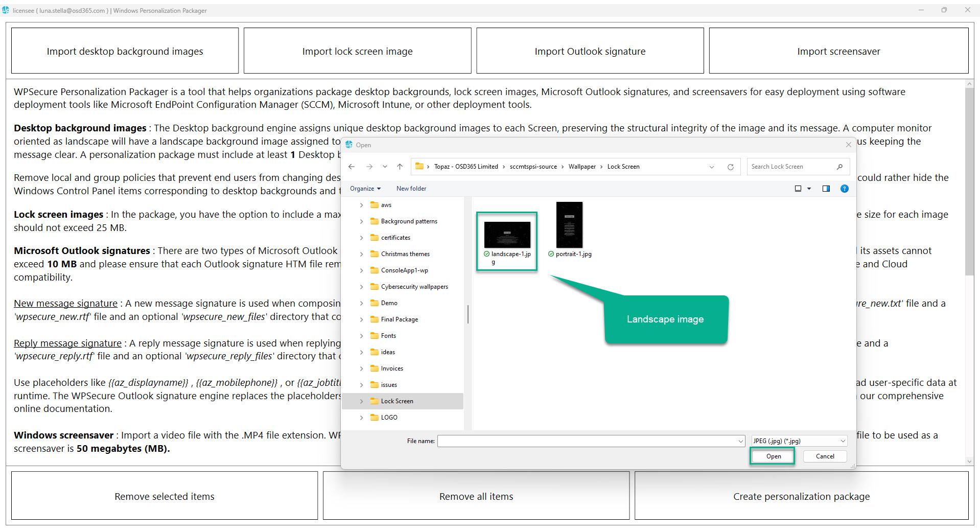
Task: Click the Forward navigation arrow
Action: (x=369, y=166)
